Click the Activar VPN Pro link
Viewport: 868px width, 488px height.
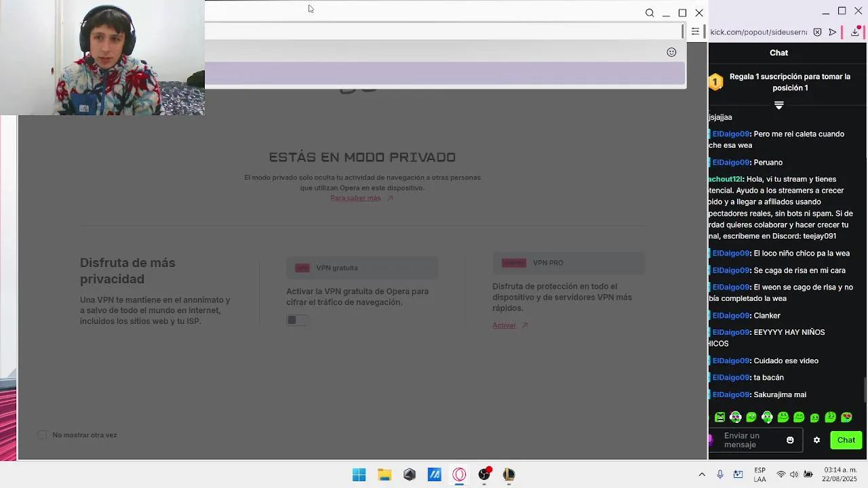tap(504, 325)
